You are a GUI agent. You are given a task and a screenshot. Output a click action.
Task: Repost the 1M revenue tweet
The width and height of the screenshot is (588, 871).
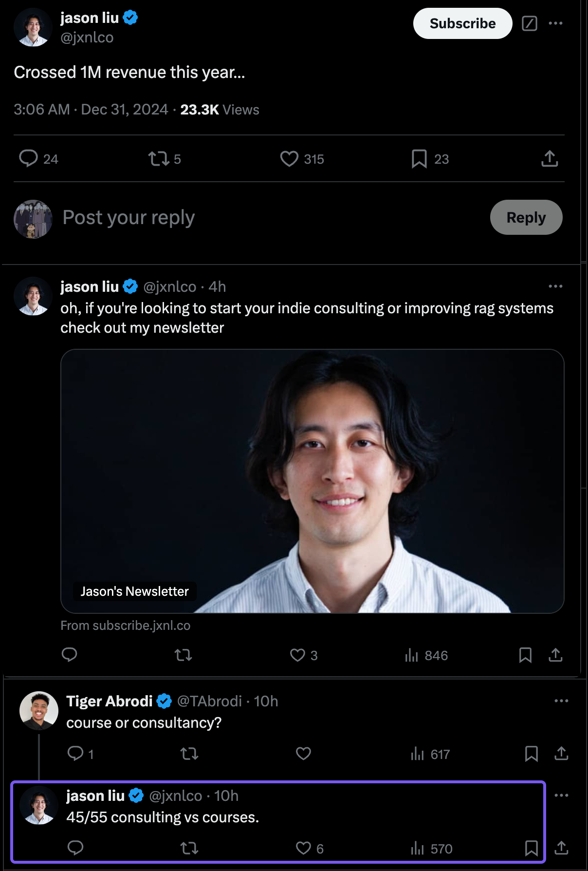[x=159, y=159]
